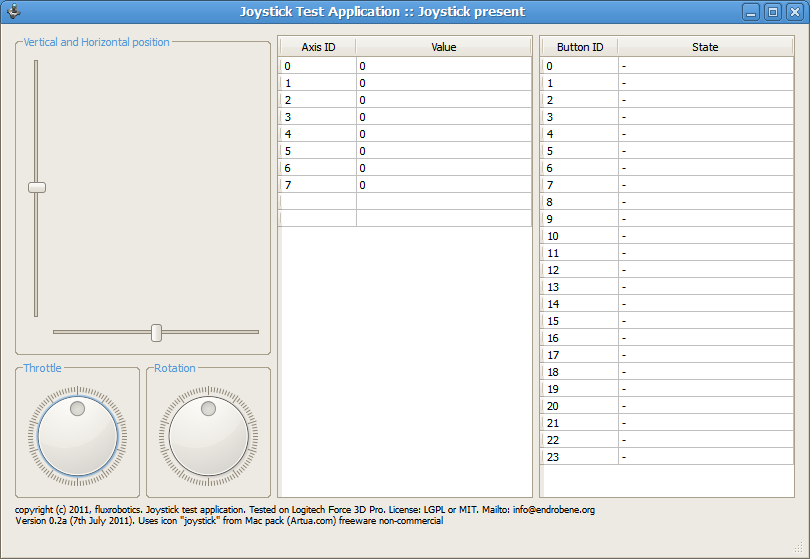Click the Value column header
The width and height of the screenshot is (810, 559).
444,47
